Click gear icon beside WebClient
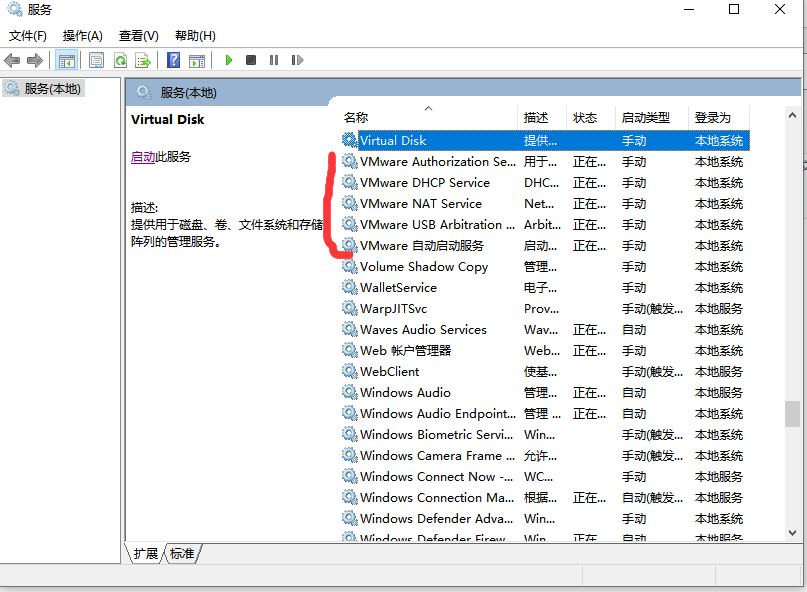Viewport: 807px width, 592px height. 350,371
